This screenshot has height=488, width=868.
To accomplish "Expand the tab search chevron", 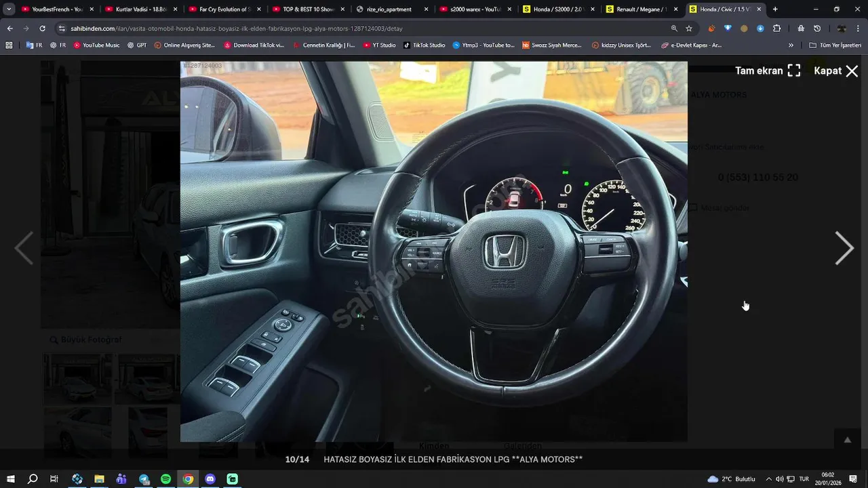I will point(9,9).
